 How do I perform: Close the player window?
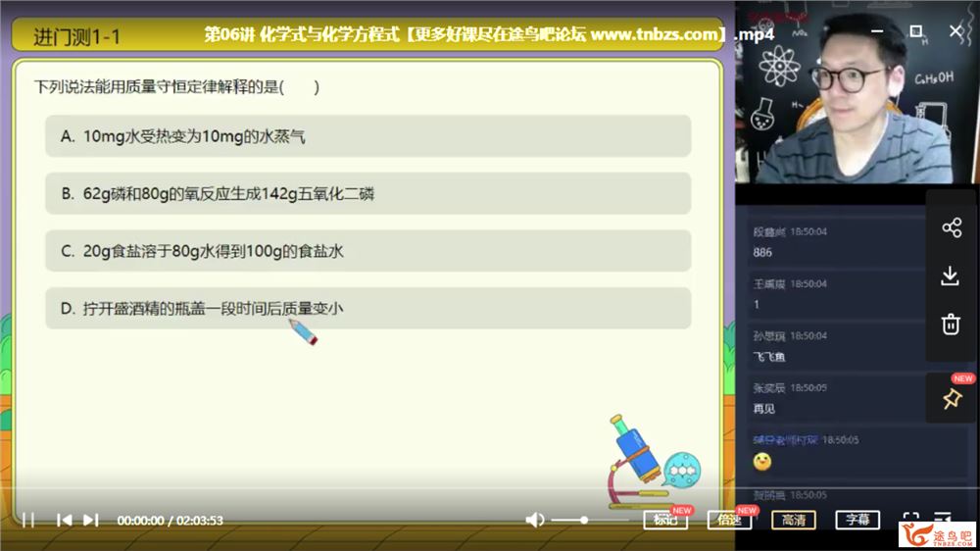pyautogui.click(x=955, y=30)
